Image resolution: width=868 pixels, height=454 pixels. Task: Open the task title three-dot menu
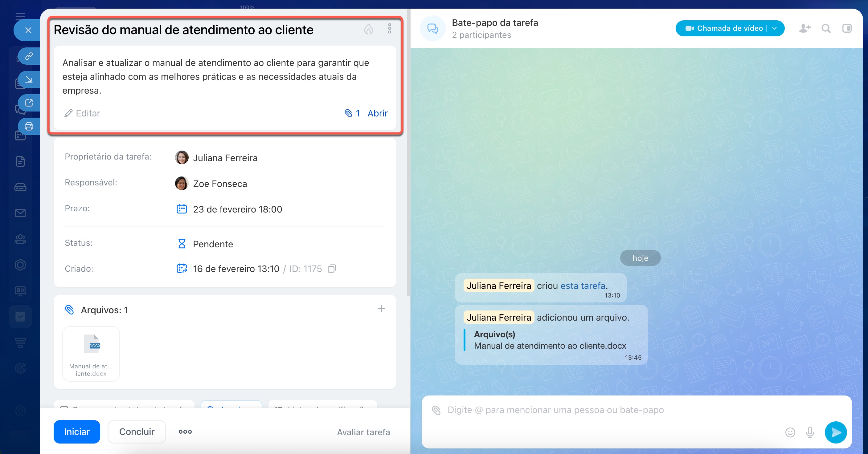tap(389, 29)
